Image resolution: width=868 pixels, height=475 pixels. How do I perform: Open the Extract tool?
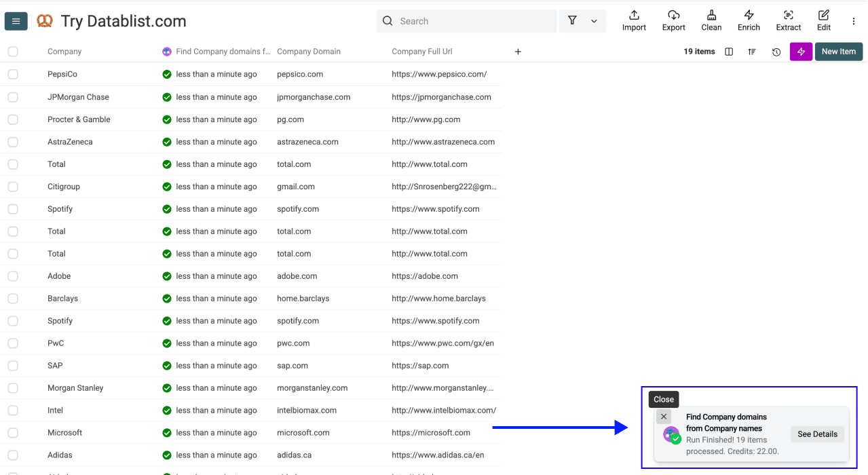788,20
